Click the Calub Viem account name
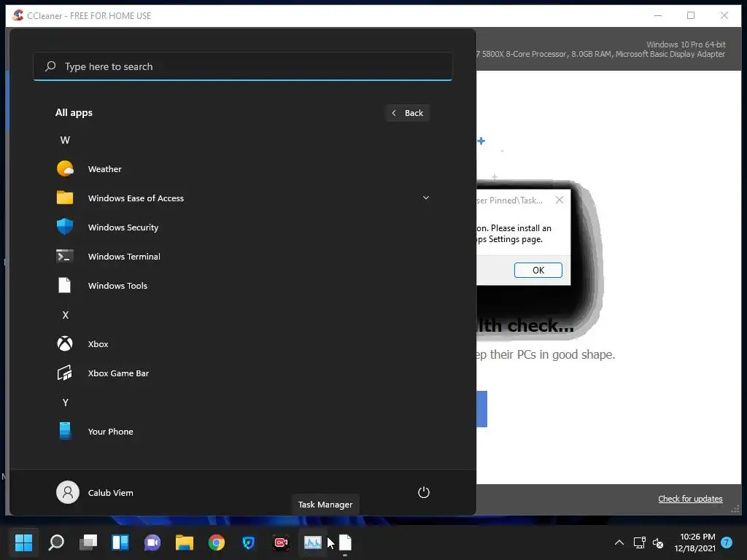The image size is (747, 560). click(x=111, y=493)
